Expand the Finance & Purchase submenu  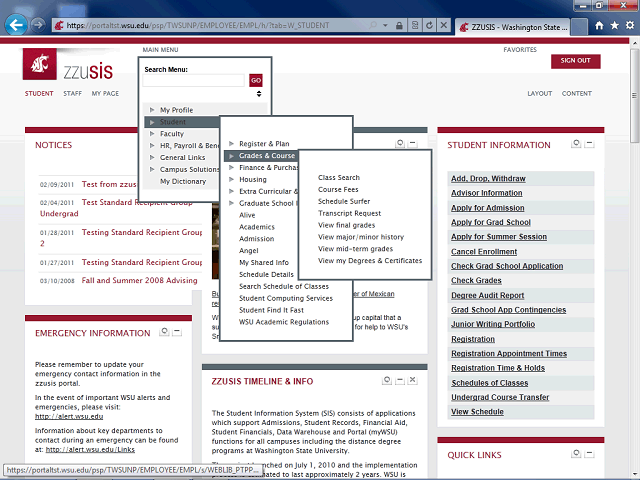tap(231, 167)
